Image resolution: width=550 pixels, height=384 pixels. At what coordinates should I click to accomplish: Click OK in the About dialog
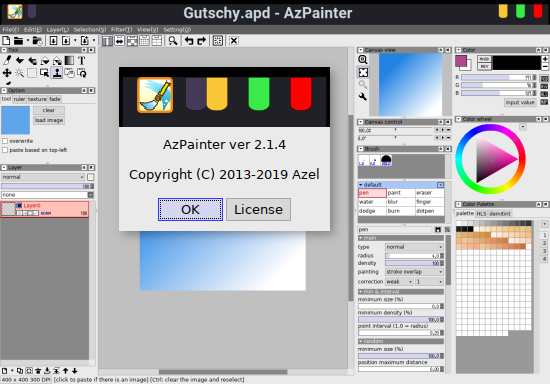(190, 209)
